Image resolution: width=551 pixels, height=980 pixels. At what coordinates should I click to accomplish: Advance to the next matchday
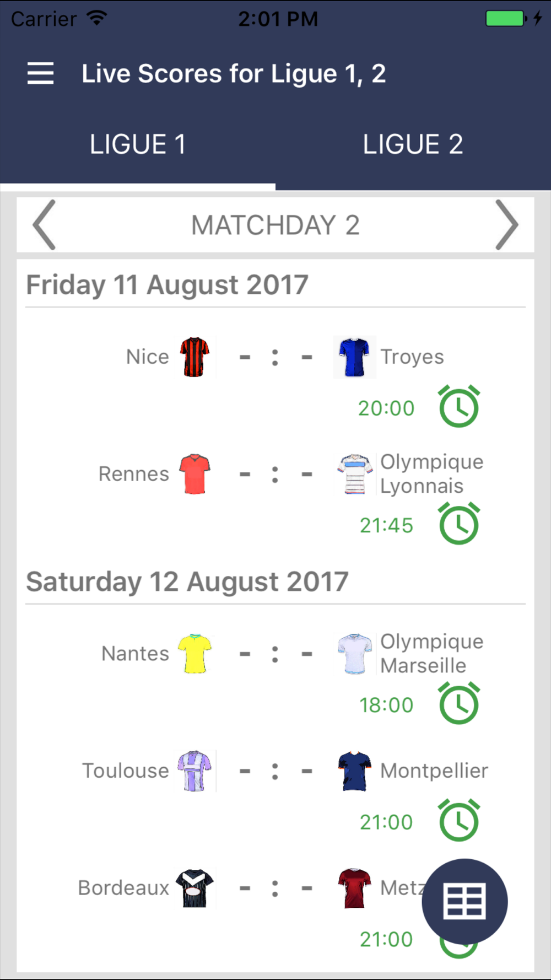pyautogui.click(x=506, y=225)
